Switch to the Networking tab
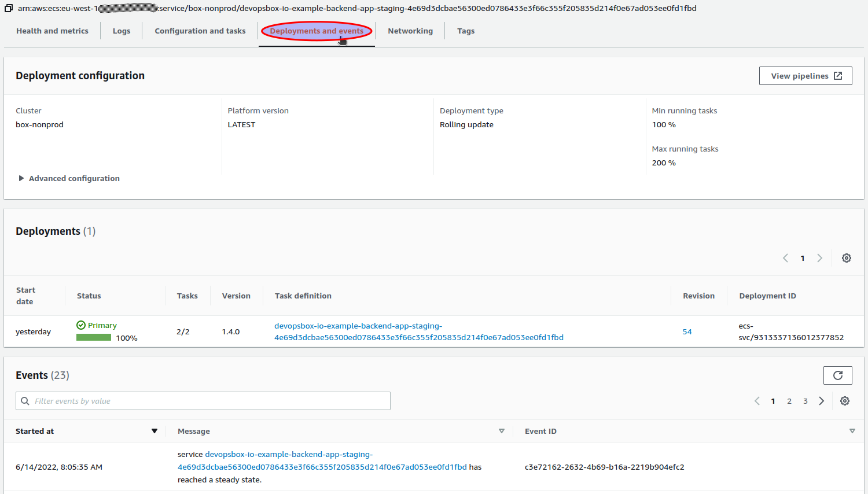This screenshot has width=868, height=494. click(x=410, y=31)
